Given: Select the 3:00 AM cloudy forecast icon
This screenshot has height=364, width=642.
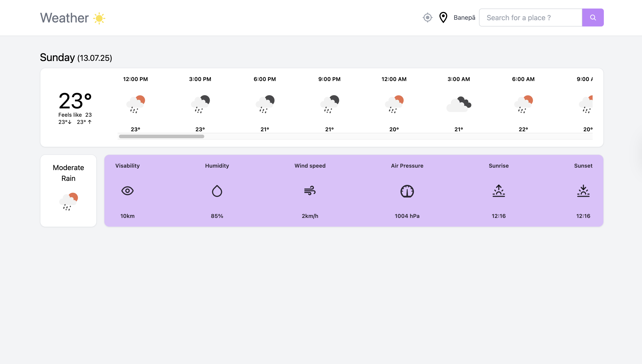Looking at the screenshot, I should [x=459, y=104].
